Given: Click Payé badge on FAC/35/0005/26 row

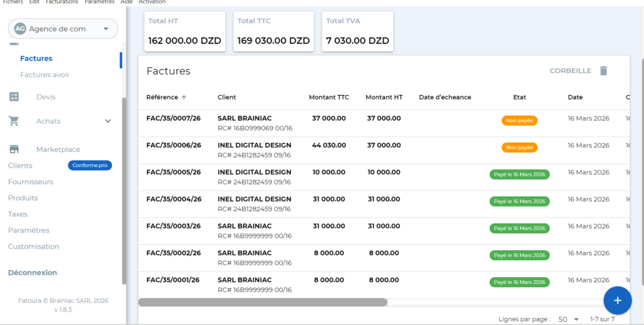Looking at the screenshot, I should point(519,174).
